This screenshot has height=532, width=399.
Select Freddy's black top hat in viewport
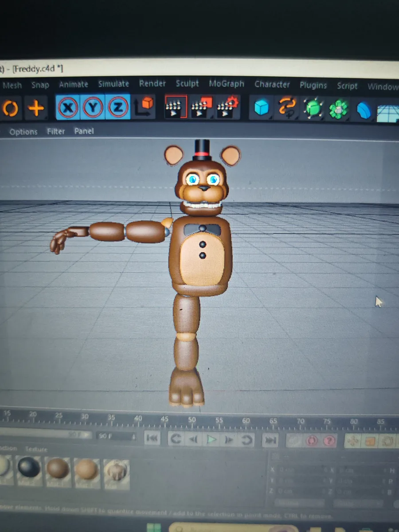tap(202, 150)
